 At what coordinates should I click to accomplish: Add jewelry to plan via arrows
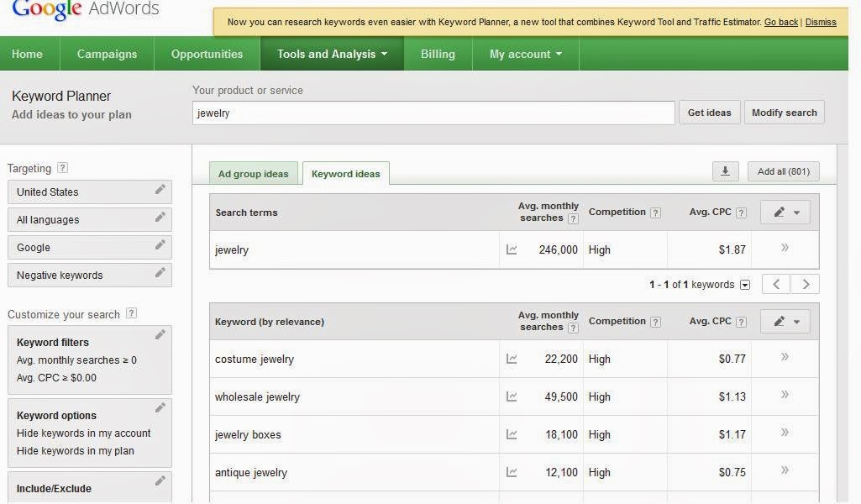[785, 248]
